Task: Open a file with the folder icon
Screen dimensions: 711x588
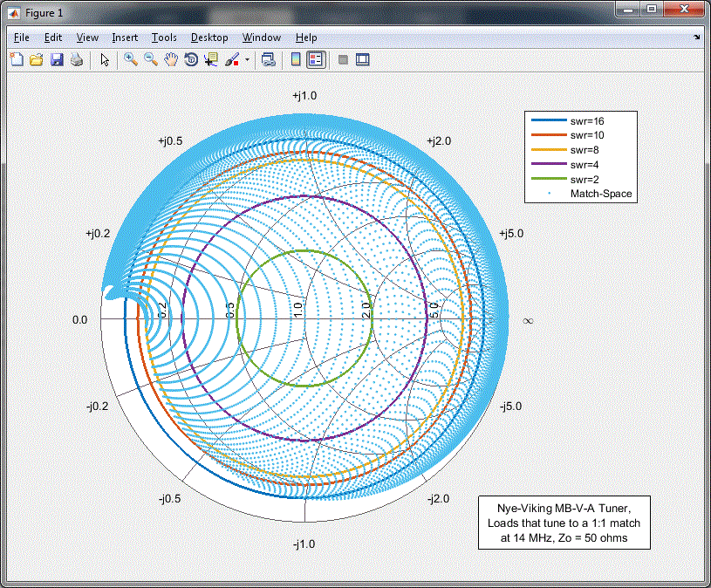Action: click(x=37, y=60)
